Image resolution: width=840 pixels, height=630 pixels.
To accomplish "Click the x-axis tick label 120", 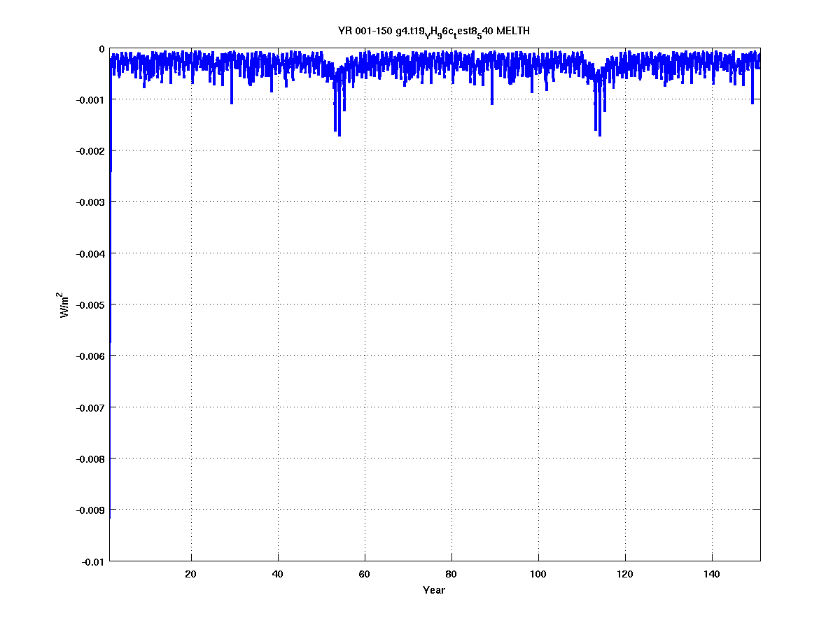I will coord(625,574).
